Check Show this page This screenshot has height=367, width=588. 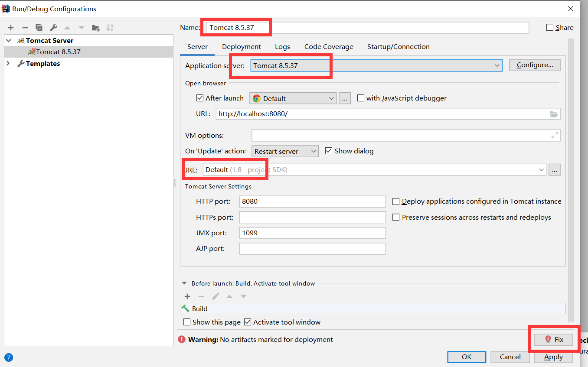coord(187,322)
